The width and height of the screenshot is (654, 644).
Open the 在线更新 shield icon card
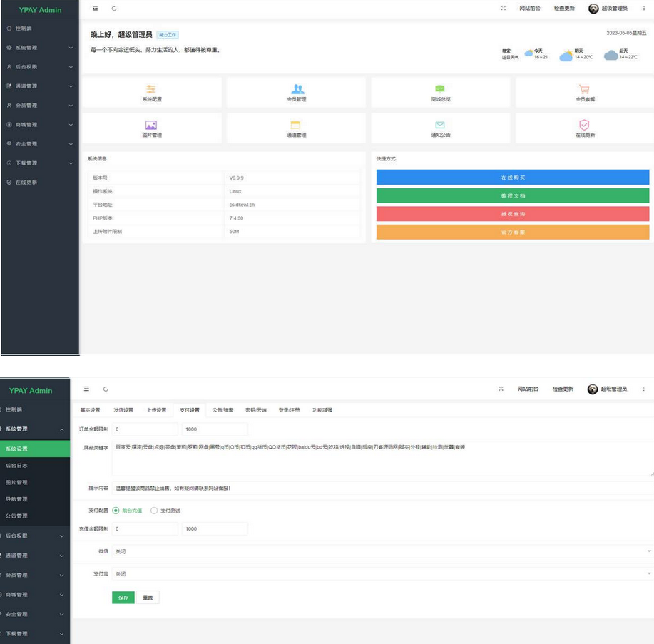(x=584, y=125)
